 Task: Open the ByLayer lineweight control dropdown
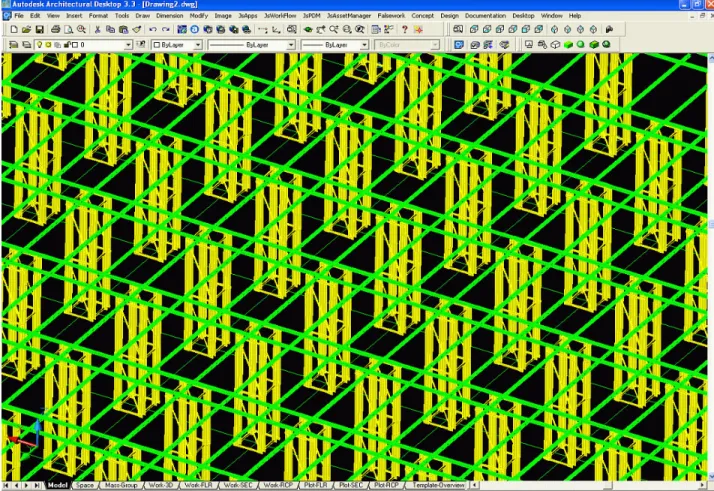coord(364,45)
